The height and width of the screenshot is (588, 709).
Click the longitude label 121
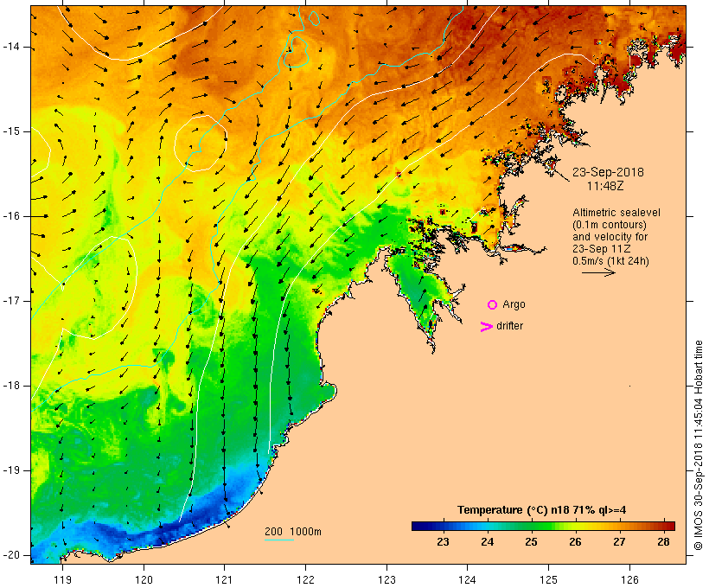tap(224, 579)
